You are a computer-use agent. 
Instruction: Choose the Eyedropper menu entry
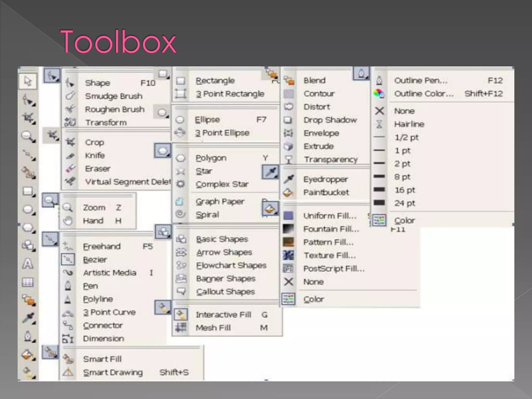pos(325,179)
